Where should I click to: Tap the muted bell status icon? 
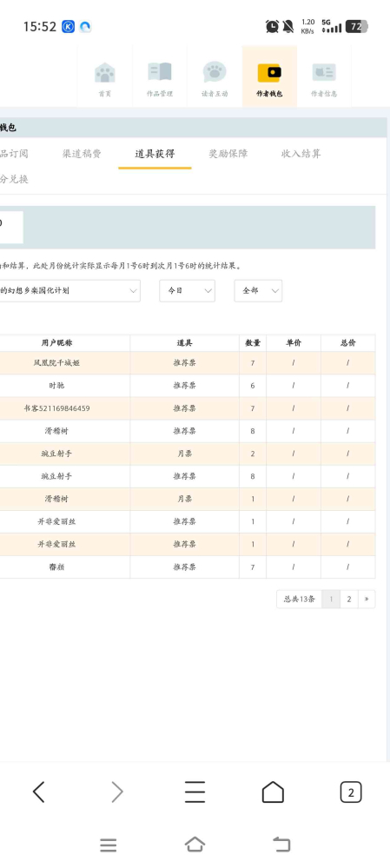tap(288, 26)
